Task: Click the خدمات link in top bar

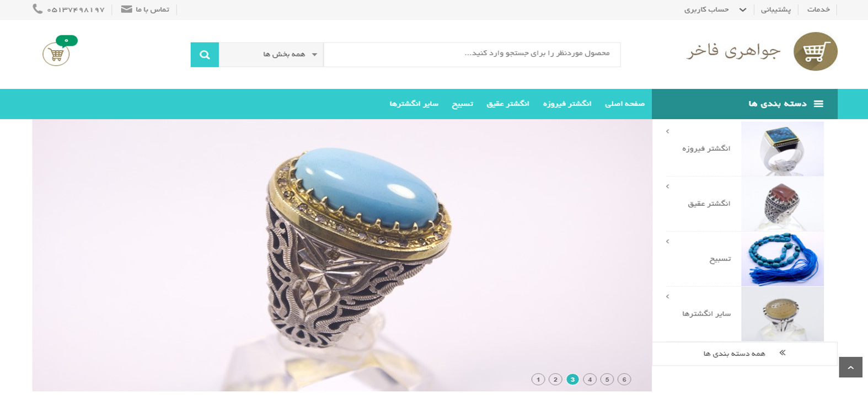Action: [x=818, y=9]
